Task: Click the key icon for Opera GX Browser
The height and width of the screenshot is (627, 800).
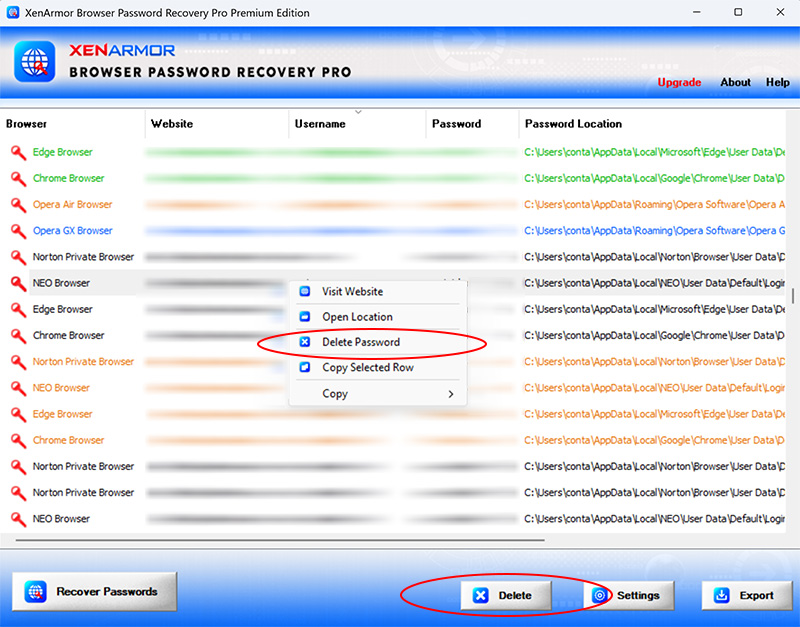Action: (x=17, y=231)
